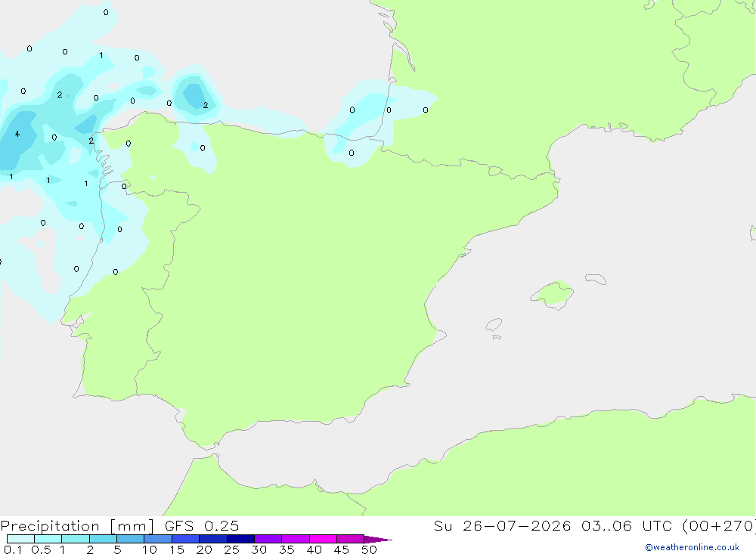Click the "20" legend scale label
Image resolution: width=756 pixels, height=554 pixels.
(204, 549)
